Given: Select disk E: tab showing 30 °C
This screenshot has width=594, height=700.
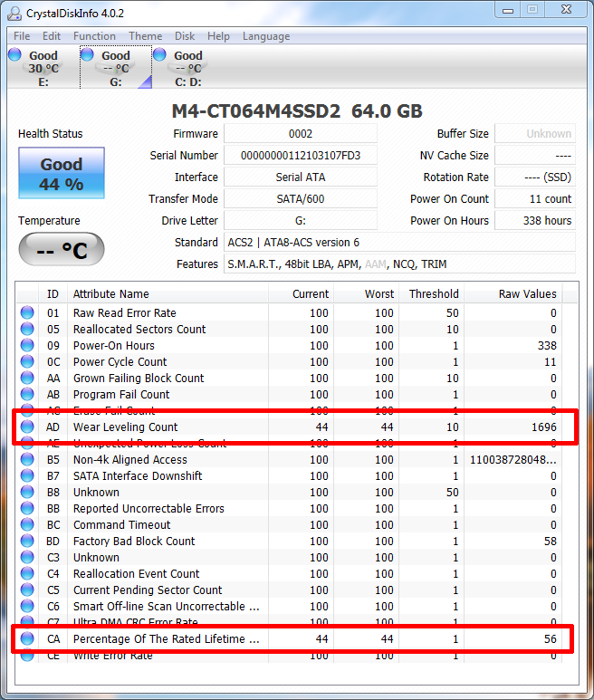Looking at the screenshot, I should pyautogui.click(x=43, y=68).
